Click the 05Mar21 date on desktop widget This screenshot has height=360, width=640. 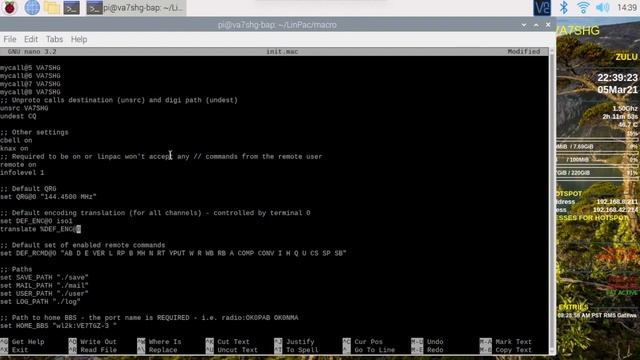(x=617, y=90)
